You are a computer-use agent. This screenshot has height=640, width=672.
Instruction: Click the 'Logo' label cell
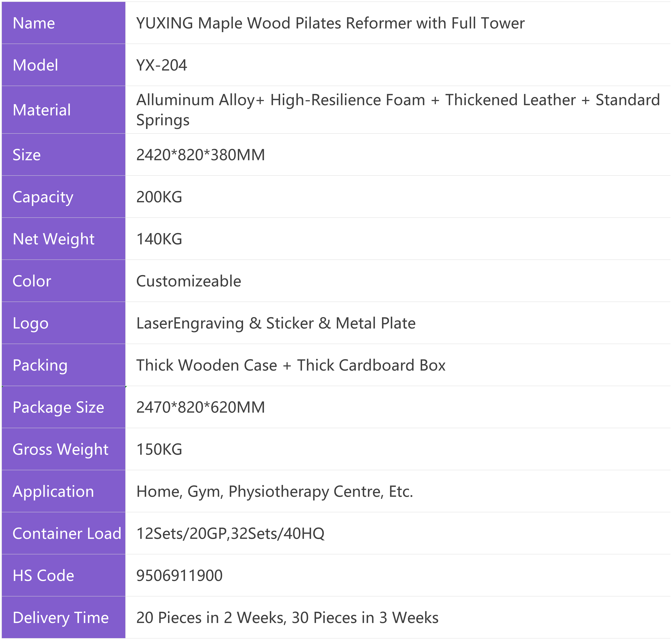[64, 323]
